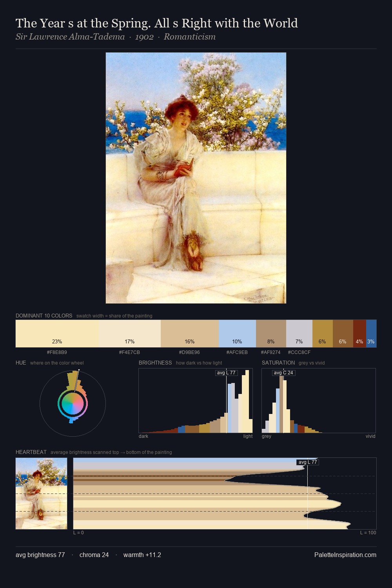Click the avg C 24 label in saturation chart

click(283, 373)
